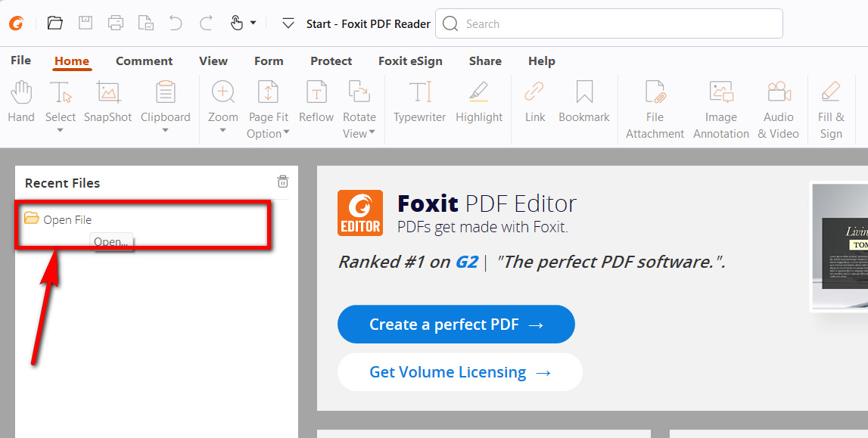
Task: Open the Clipboard dropdown
Action: point(165,130)
